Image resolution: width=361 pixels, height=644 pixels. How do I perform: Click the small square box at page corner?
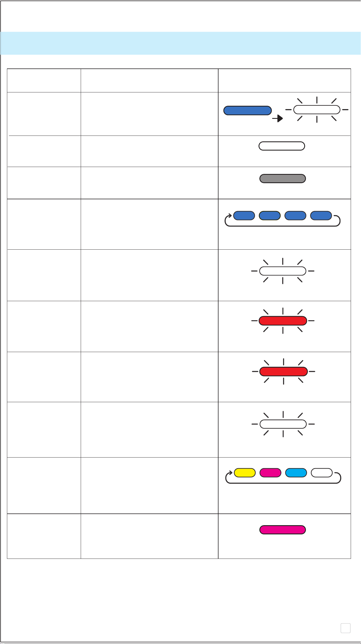pos(345,628)
